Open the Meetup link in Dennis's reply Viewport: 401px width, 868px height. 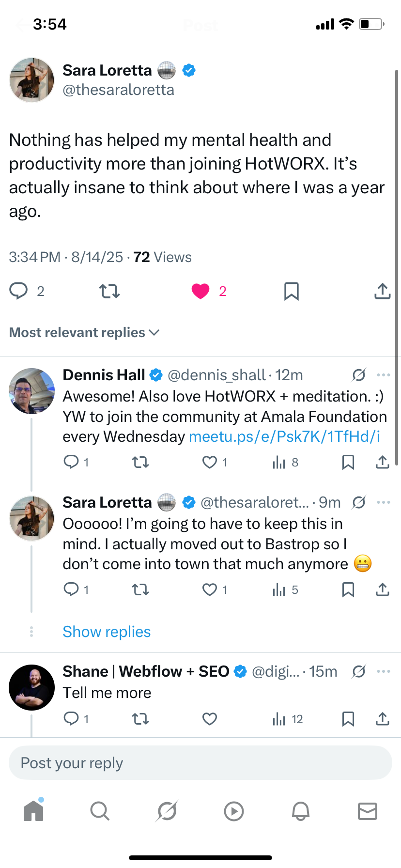pos(284,436)
